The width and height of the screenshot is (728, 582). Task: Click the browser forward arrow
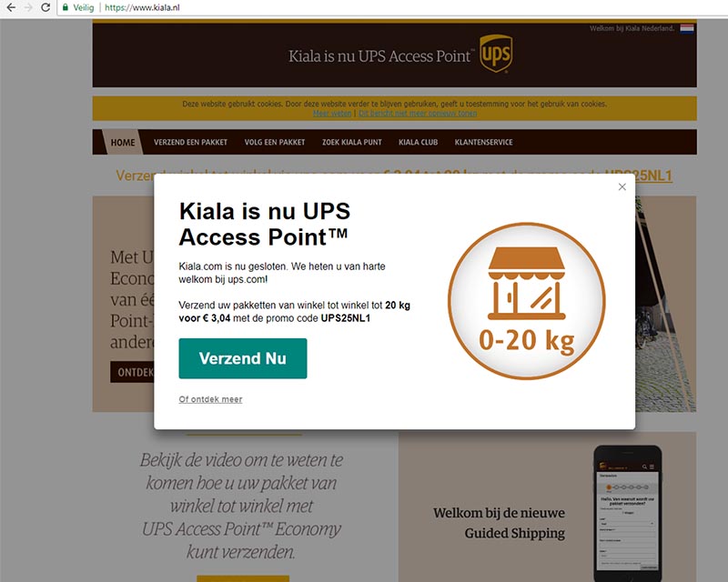click(28, 7)
